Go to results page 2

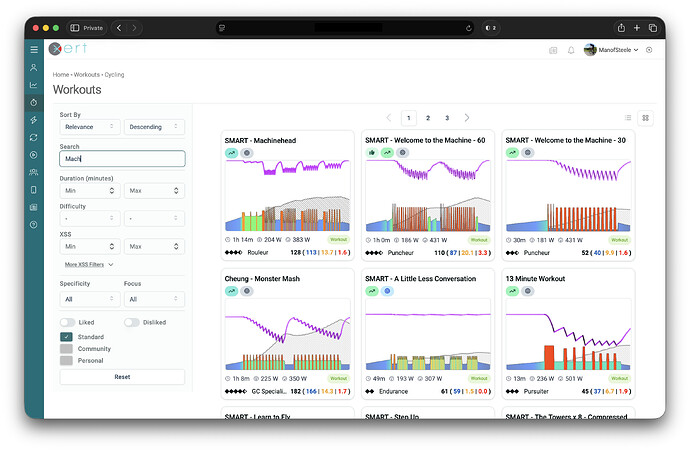coord(428,118)
